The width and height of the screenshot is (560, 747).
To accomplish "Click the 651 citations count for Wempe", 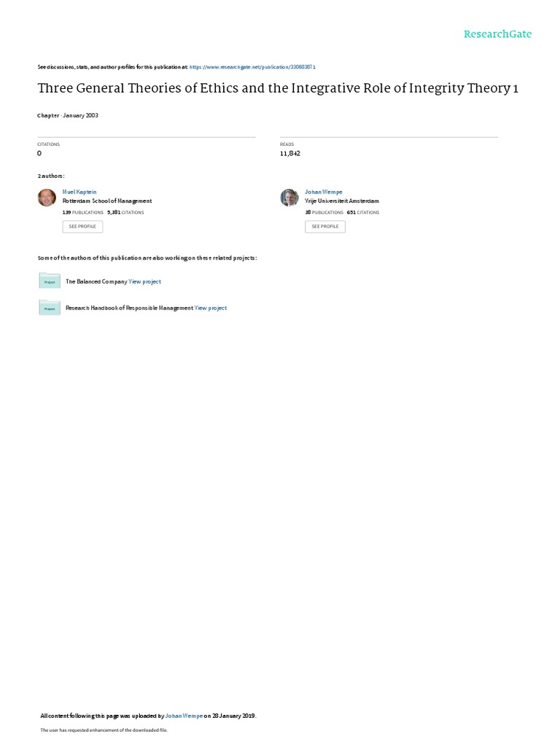I will click(363, 212).
